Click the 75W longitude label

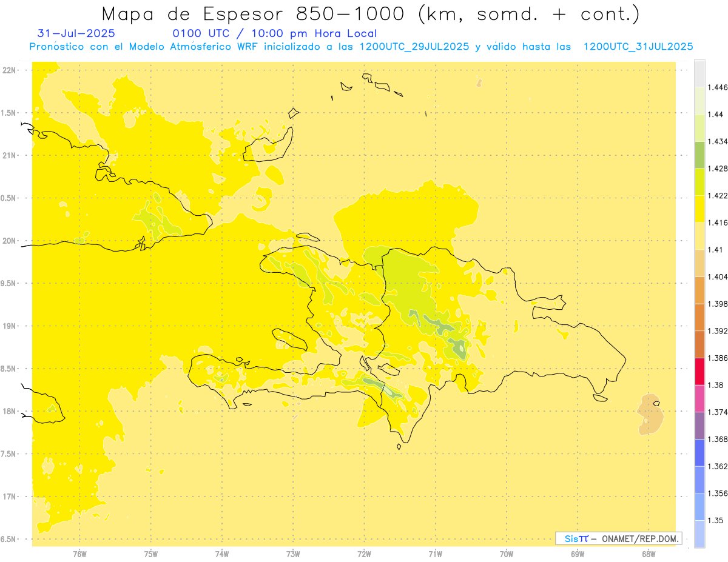pyautogui.click(x=151, y=554)
